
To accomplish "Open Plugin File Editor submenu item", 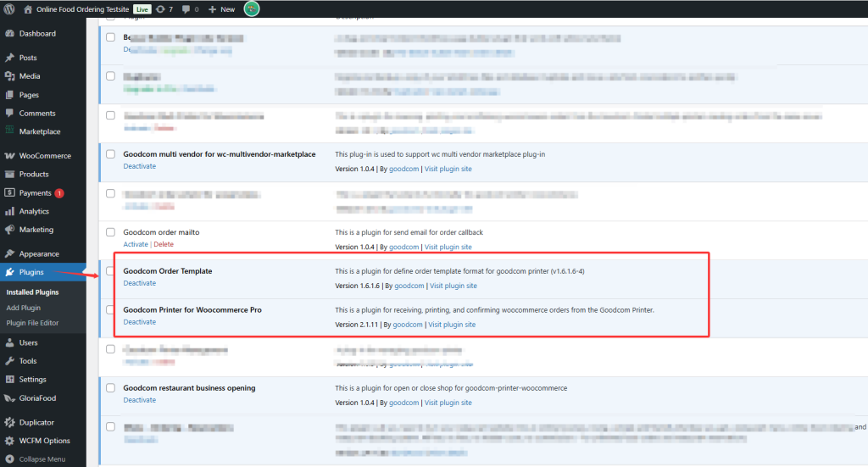I will [32, 323].
